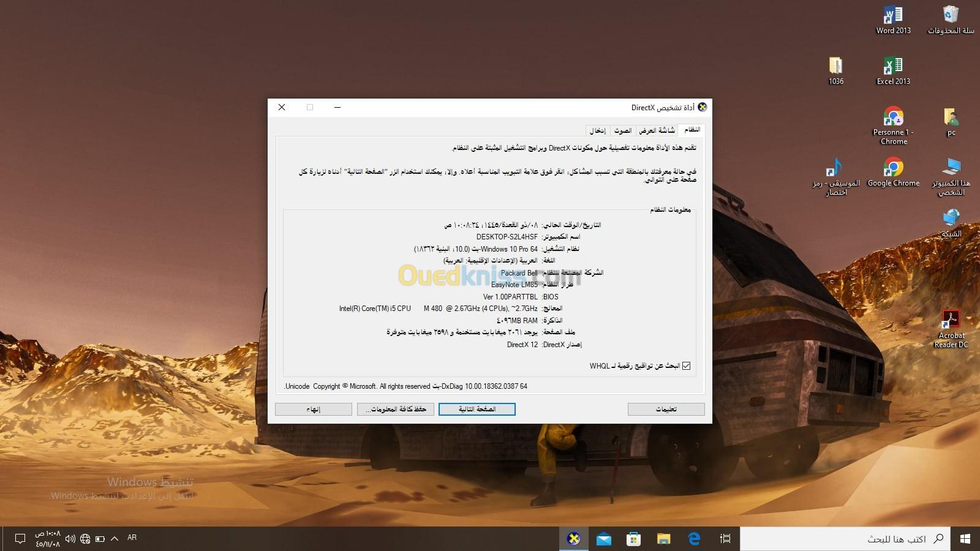
Task: Click the computer name DESKTOP-S2L4HSF
Action: [x=507, y=237]
